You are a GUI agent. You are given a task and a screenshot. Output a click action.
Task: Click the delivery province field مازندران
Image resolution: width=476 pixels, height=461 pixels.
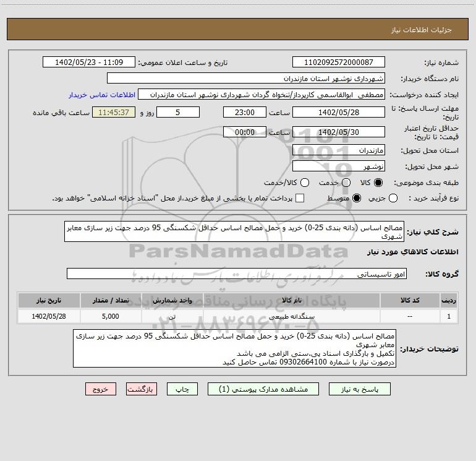click(x=339, y=150)
